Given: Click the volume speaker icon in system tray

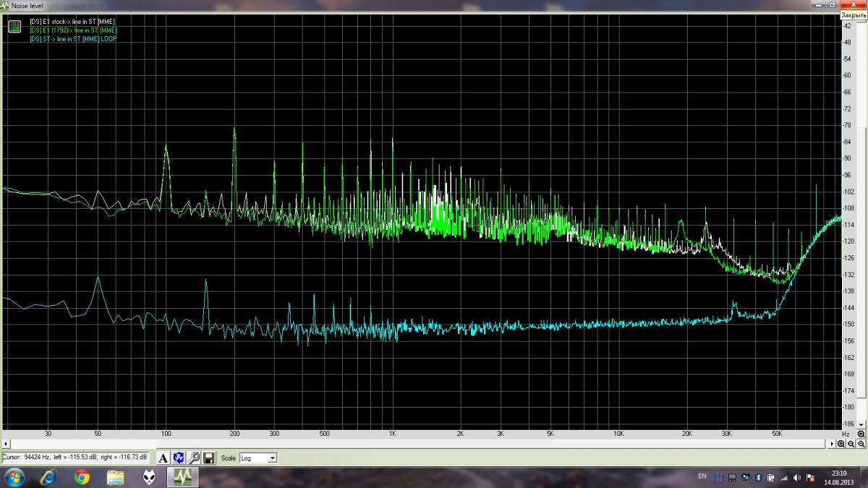Looking at the screenshot, I should pos(796,477).
